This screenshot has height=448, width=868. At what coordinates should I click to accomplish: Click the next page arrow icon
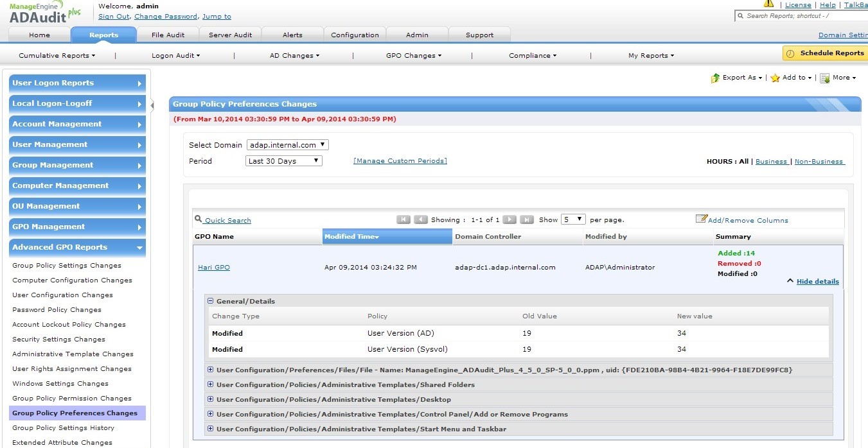point(509,220)
